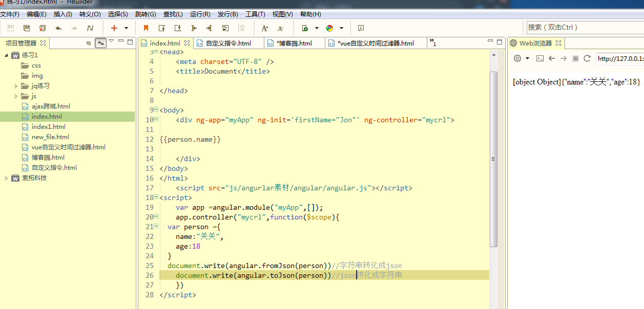Click the editor vertical scrollbar thumb

click(x=493, y=159)
